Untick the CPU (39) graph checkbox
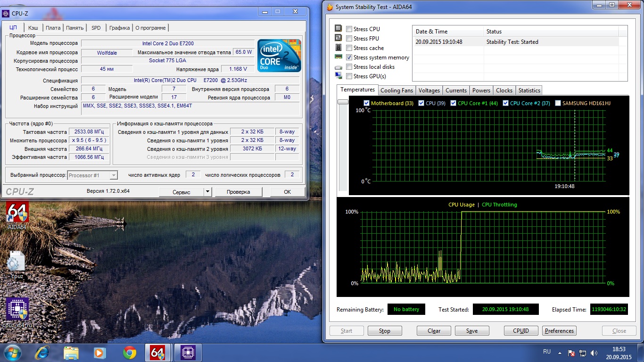The width and height of the screenshot is (644, 362). (x=421, y=103)
